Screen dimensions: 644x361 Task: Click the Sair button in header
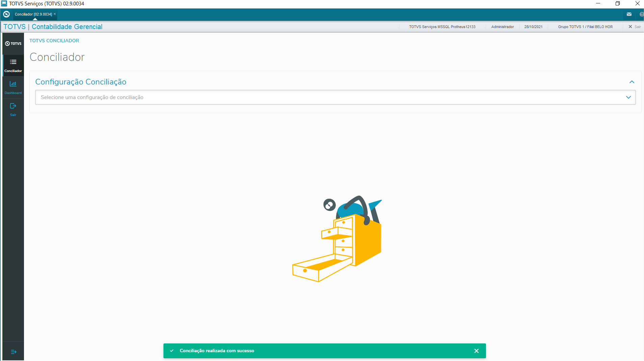pos(635,27)
